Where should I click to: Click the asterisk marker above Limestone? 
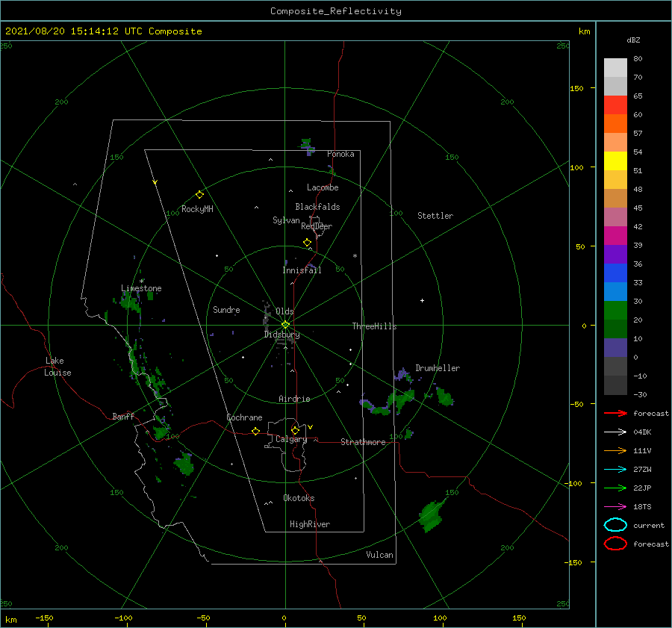(142, 282)
